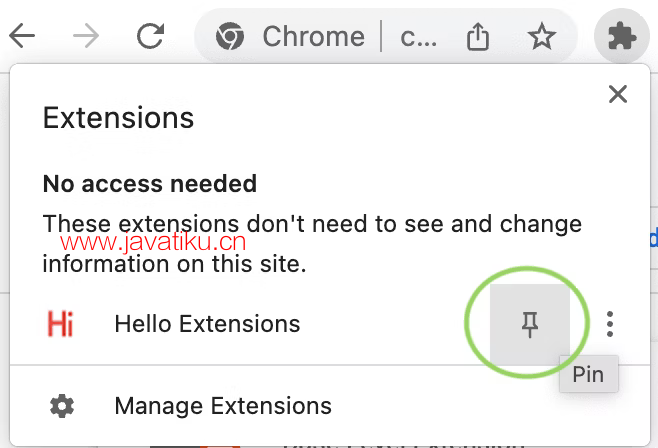The height and width of the screenshot is (448, 658).
Task: Open the share icon in the address bar
Action: 478,36
